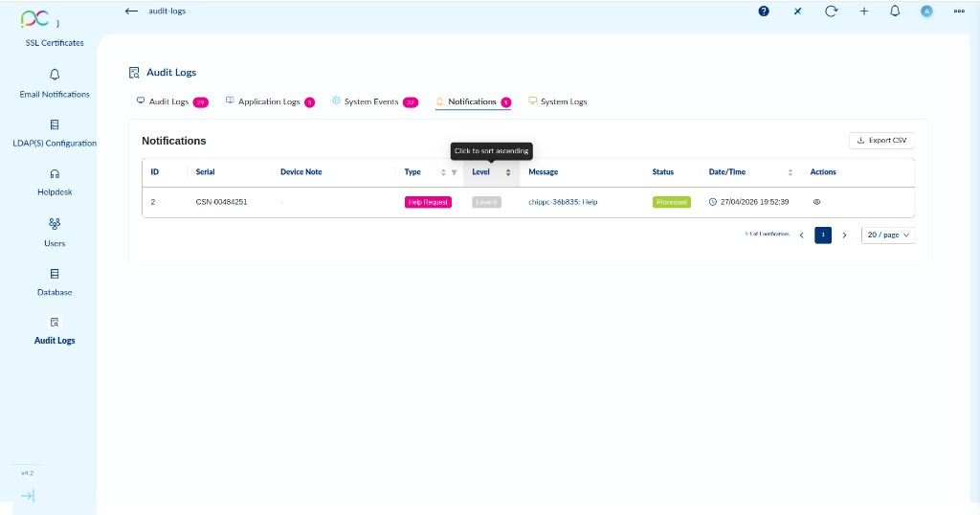This screenshot has width=980, height=515.
Task: Click page 1 in pagination
Action: tap(823, 235)
